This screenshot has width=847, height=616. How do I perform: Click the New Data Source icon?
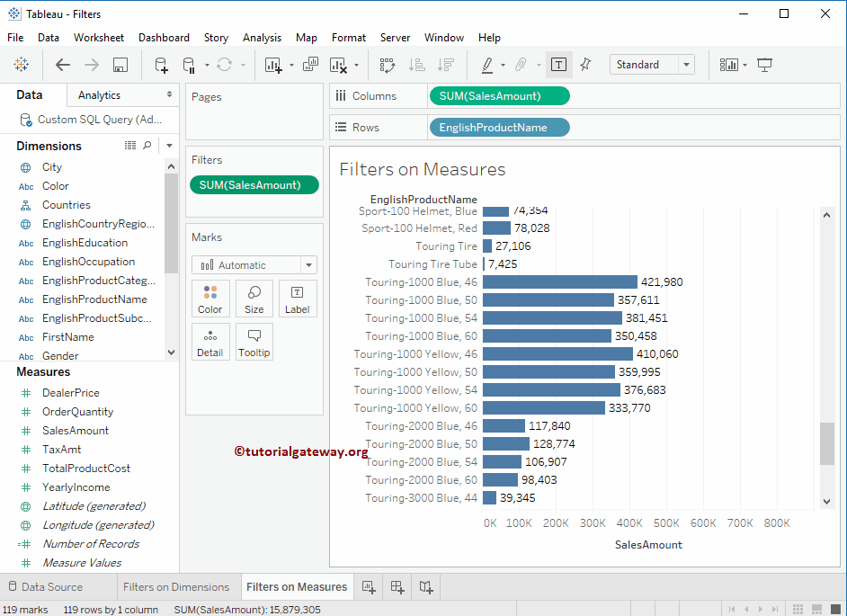pyautogui.click(x=161, y=65)
